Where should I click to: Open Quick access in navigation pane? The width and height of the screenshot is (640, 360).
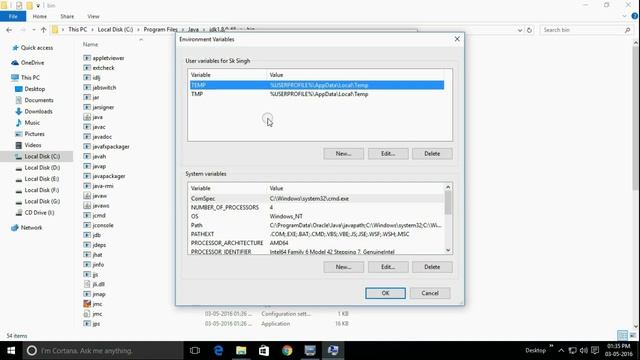[x=37, y=48]
